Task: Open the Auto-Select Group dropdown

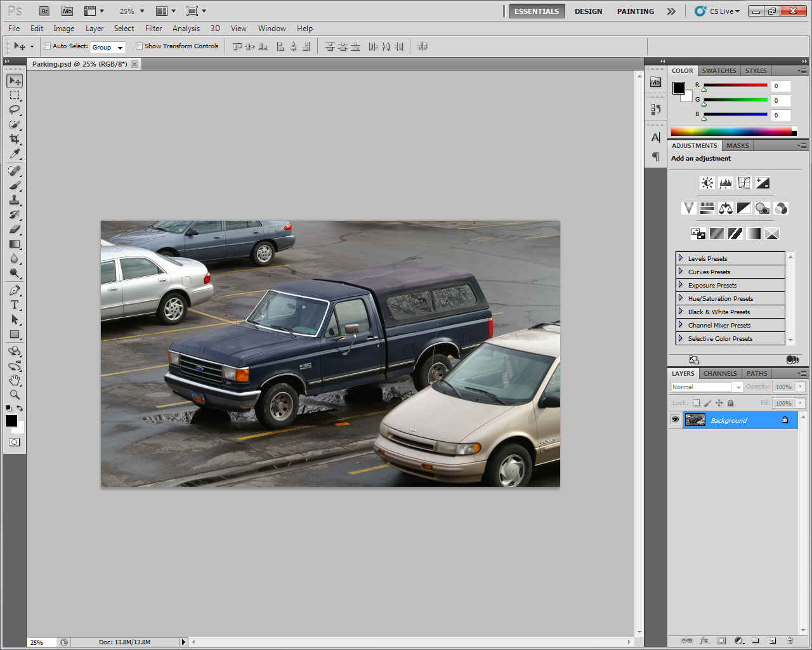Action: coord(107,47)
